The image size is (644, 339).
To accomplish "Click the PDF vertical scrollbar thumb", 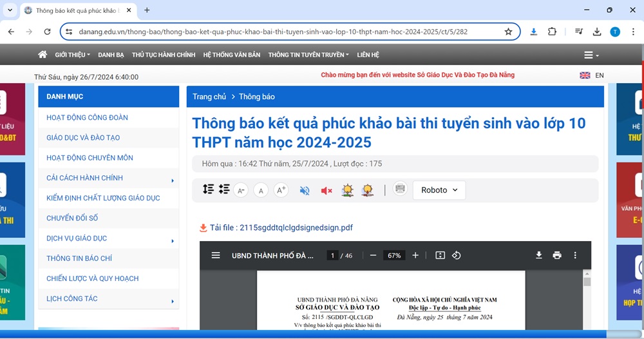I will tap(587, 282).
